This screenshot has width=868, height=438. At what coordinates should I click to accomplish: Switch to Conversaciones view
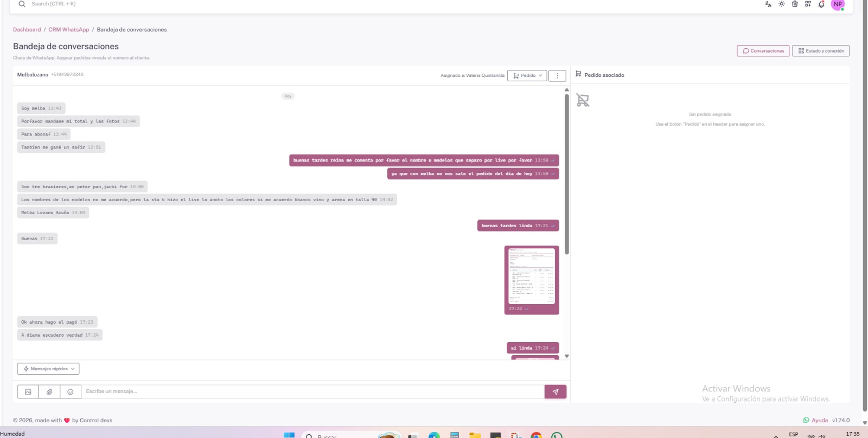tap(763, 51)
